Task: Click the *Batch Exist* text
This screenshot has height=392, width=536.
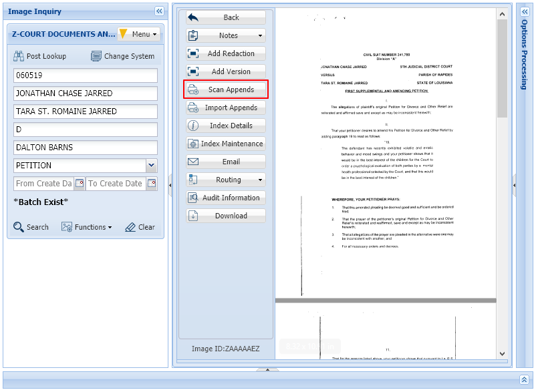Action: pyautogui.click(x=41, y=202)
